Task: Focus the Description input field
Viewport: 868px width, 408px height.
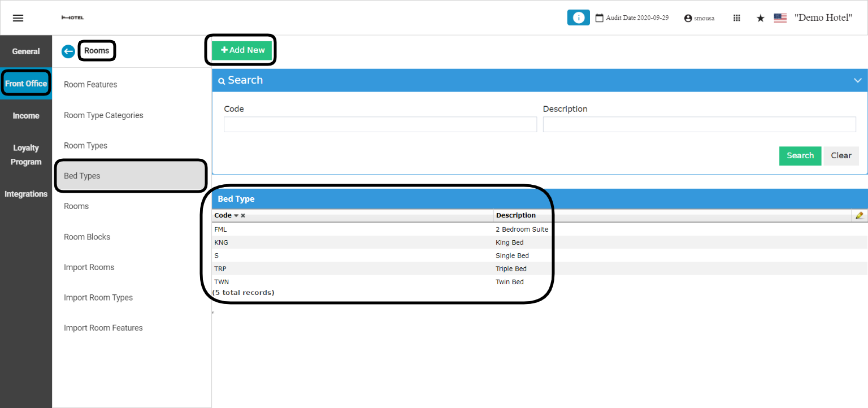Action: pos(700,124)
